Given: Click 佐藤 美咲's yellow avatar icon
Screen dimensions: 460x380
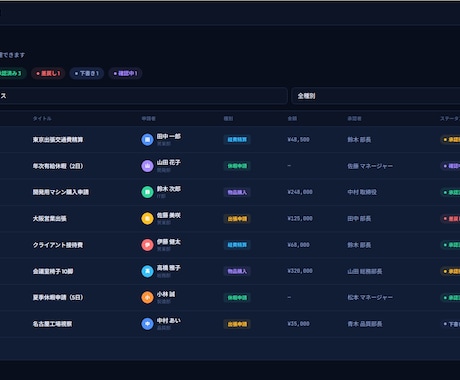Looking at the screenshot, I should [x=147, y=218].
